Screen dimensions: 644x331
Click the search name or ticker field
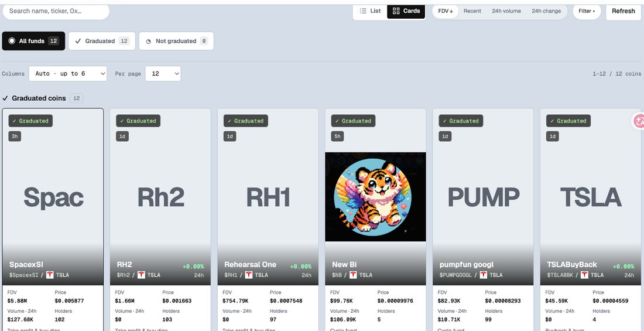click(56, 11)
